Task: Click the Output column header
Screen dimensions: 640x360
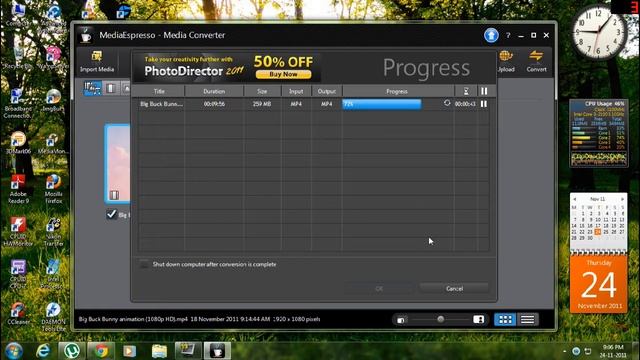Action: (327, 91)
